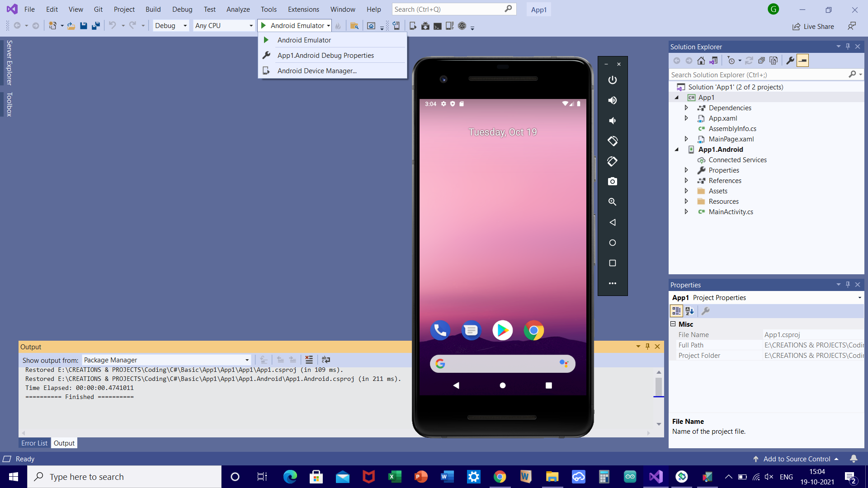Open Android Device Manager

316,70
